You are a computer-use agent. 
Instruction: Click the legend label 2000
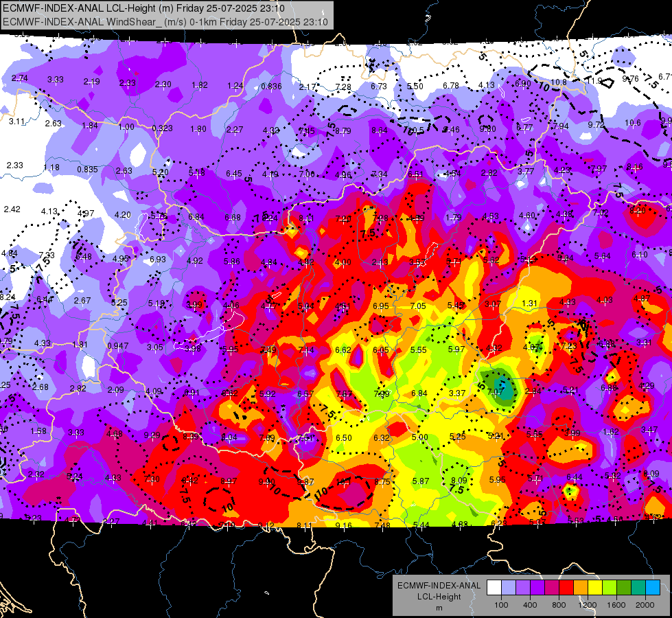(x=645, y=605)
